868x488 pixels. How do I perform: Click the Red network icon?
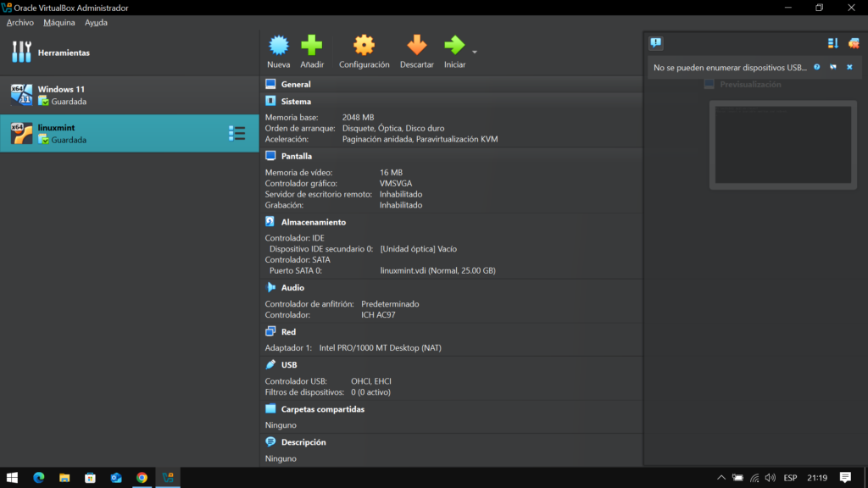(x=270, y=331)
